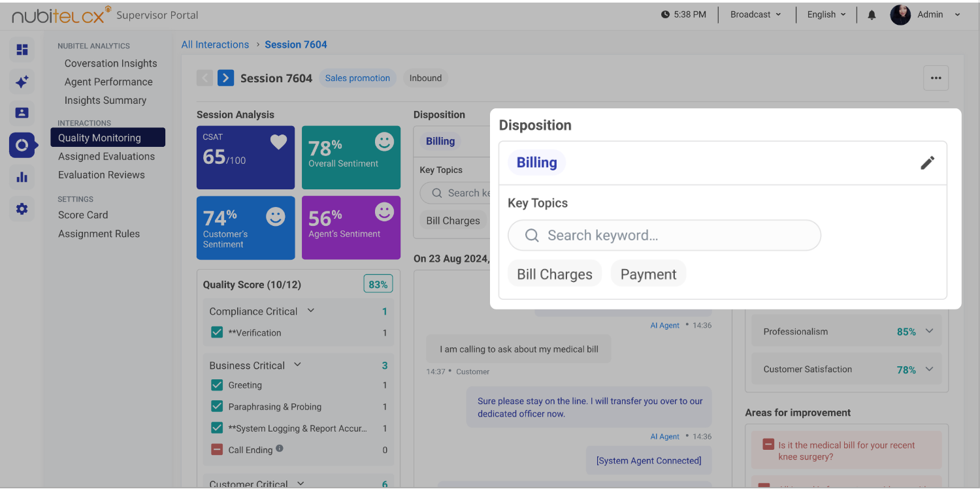Open Assigned Evaluations in the sidebar
This screenshot has width=980, height=489.
click(x=106, y=157)
